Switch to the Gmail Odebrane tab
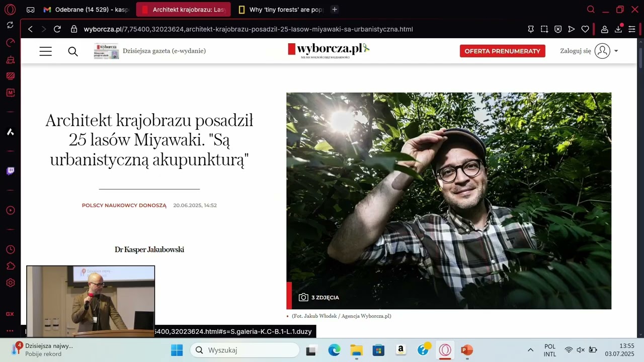The height and width of the screenshot is (362, 644). pos(86,10)
